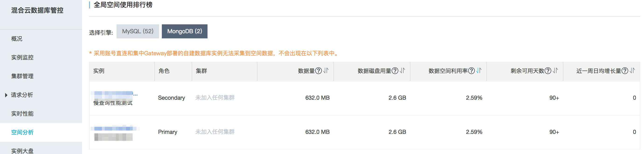644x154 pixels.
Task: Open 概况 in the sidebar
Action: (17, 39)
